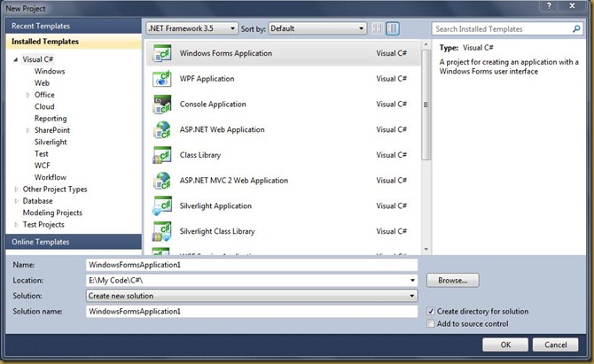The image size is (594, 364).
Task: Select the Cloud tree item
Action: coord(44,106)
